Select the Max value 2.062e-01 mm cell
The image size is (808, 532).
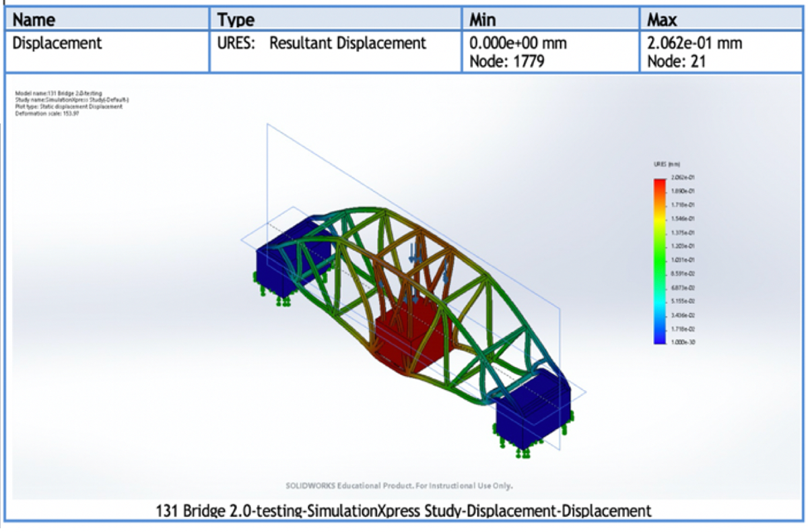click(694, 42)
